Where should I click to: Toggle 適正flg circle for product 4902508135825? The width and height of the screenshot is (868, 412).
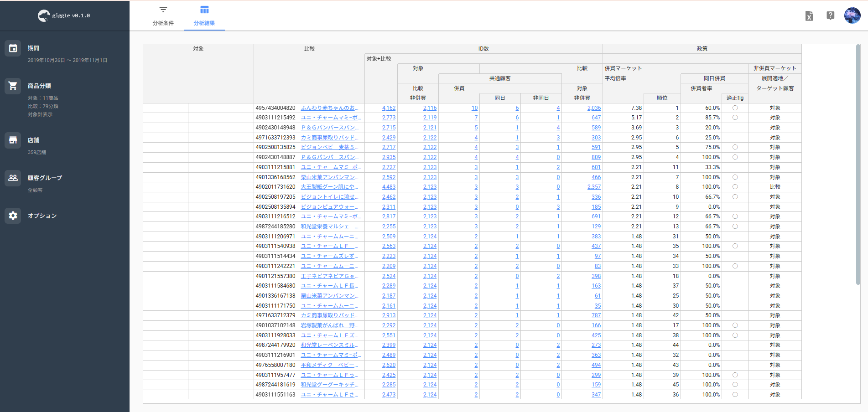click(735, 147)
